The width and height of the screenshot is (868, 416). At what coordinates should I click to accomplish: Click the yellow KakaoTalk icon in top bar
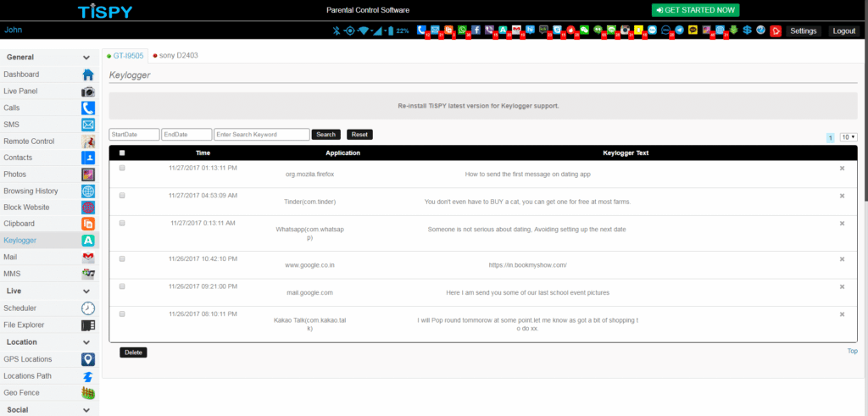coord(693,30)
